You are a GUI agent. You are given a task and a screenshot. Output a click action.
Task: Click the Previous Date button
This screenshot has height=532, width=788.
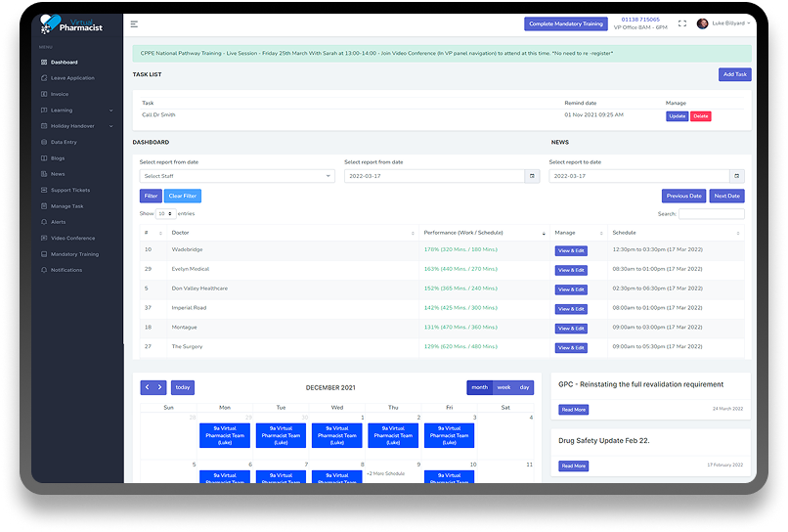click(x=683, y=196)
